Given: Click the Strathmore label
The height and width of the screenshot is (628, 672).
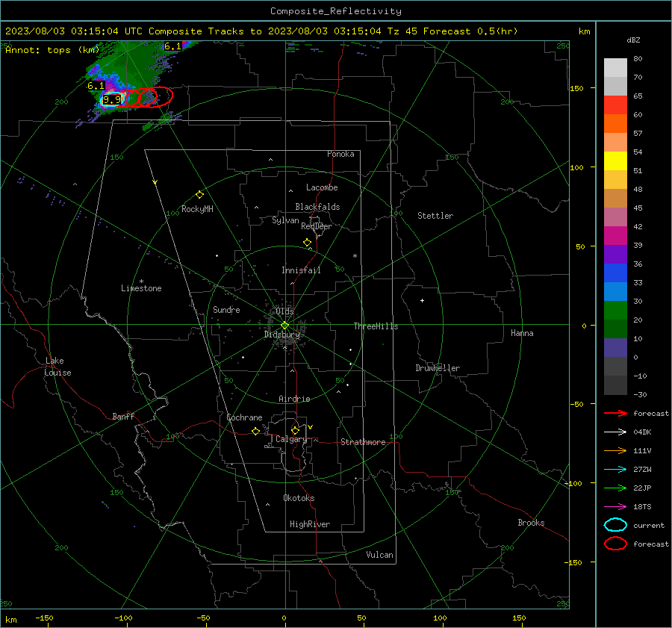Looking at the screenshot, I should 363,442.
